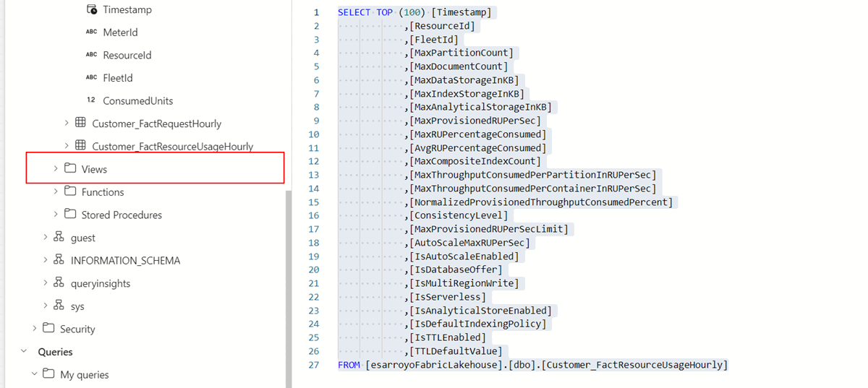This screenshot has width=868, height=388.
Task: Click [TTLDefaultValue] in the query
Action: coord(456,351)
